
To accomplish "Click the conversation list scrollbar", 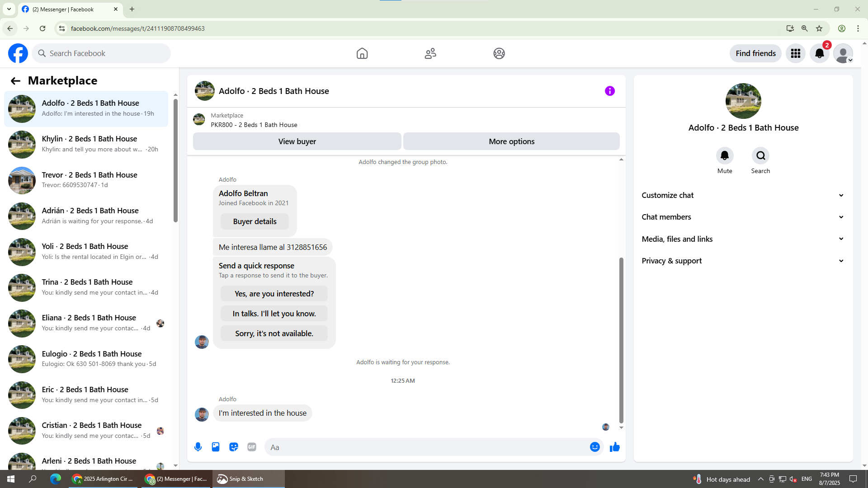I will click(175, 160).
